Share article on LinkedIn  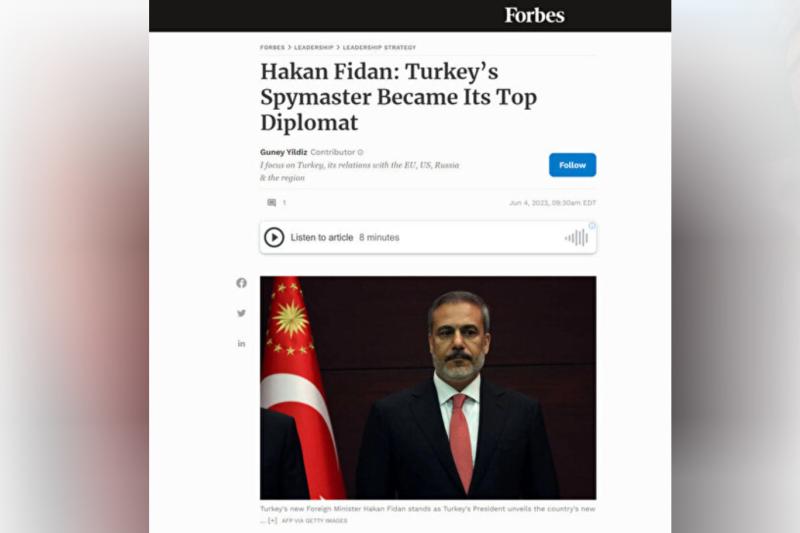tap(241, 344)
